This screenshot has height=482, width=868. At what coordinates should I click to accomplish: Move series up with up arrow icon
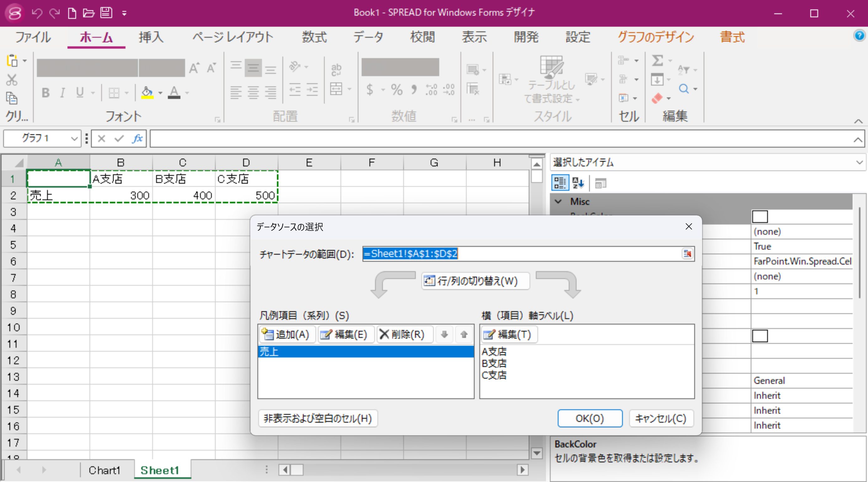tap(464, 334)
